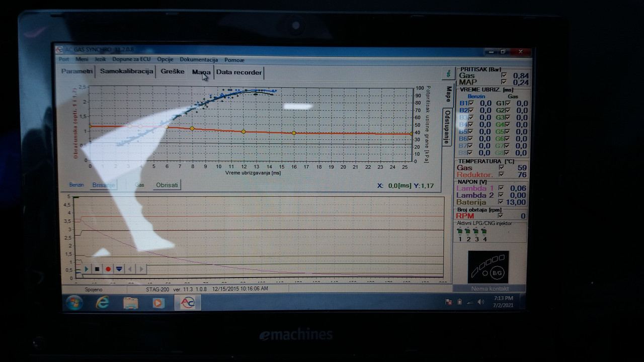Toggle LPG injector 4 icon

[x=484, y=231]
